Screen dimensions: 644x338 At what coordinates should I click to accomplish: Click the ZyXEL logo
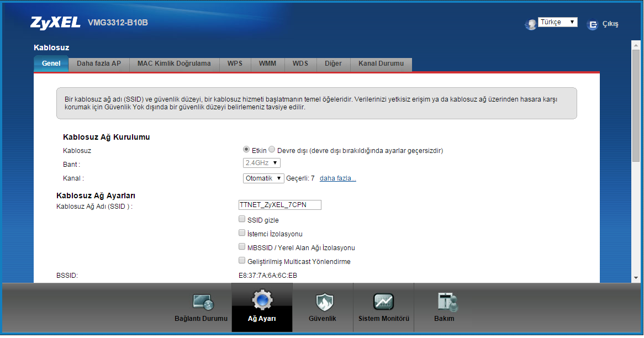(55, 23)
